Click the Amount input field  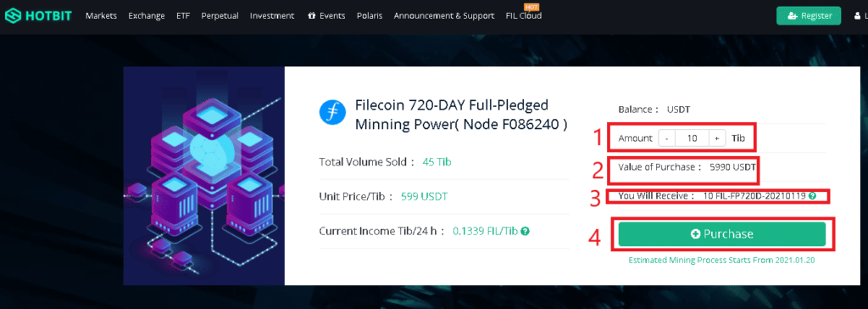[692, 138]
